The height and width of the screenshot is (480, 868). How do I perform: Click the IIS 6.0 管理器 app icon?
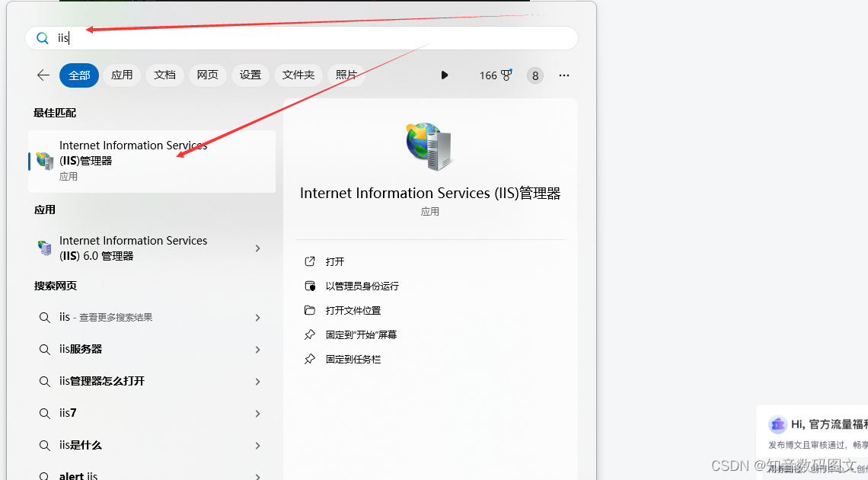pos(45,248)
